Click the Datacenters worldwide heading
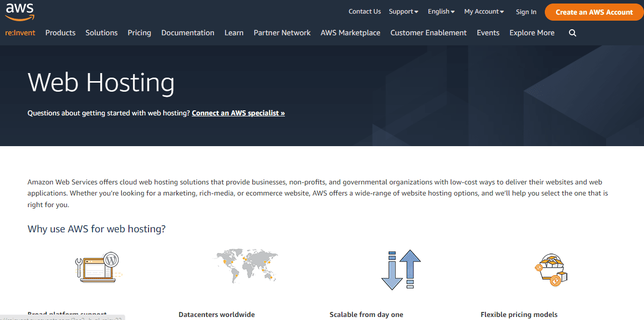Viewport: 644px width, 320px height. point(217,314)
